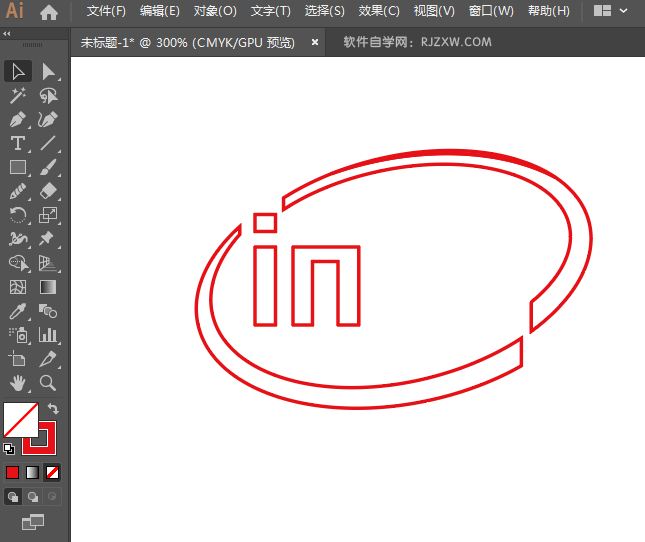Open the arrange documents dropdown
Image resolution: width=645 pixels, height=542 pixels.
coord(610,11)
